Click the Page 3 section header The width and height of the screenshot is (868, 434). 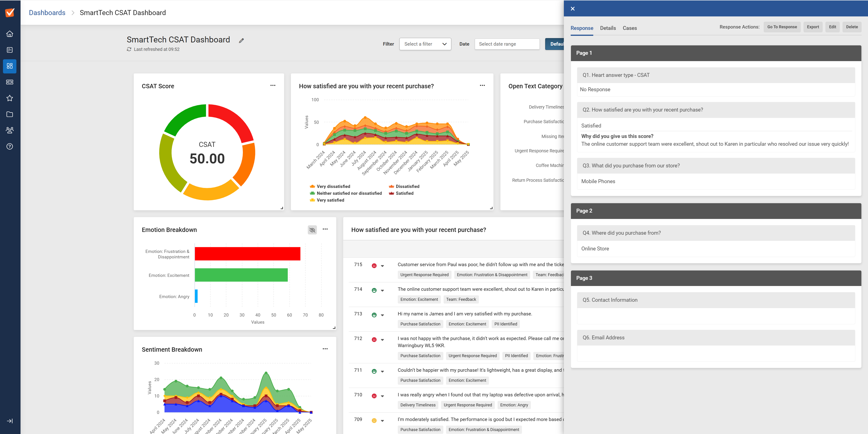point(716,278)
